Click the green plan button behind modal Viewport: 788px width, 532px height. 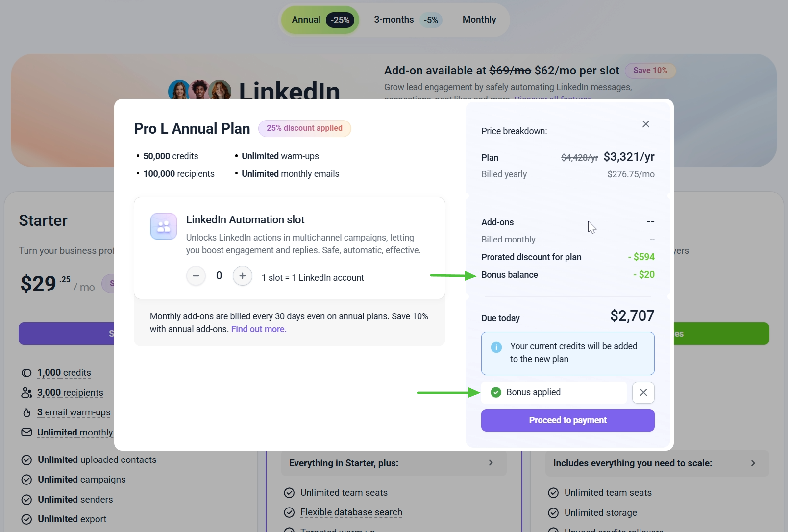coord(721,334)
